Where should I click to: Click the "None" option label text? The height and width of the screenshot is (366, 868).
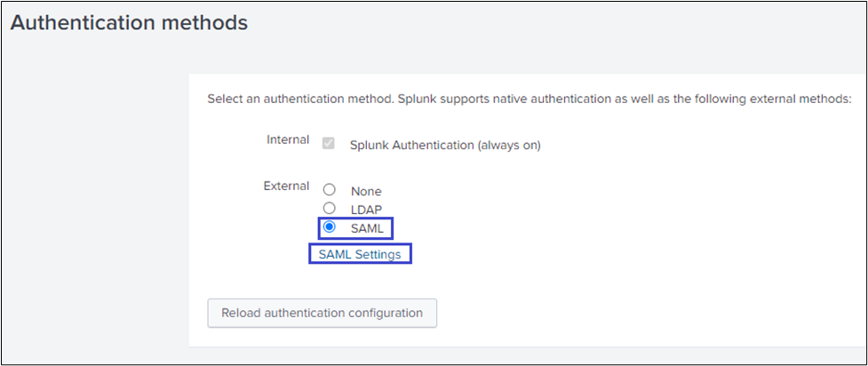pyautogui.click(x=366, y=191)
